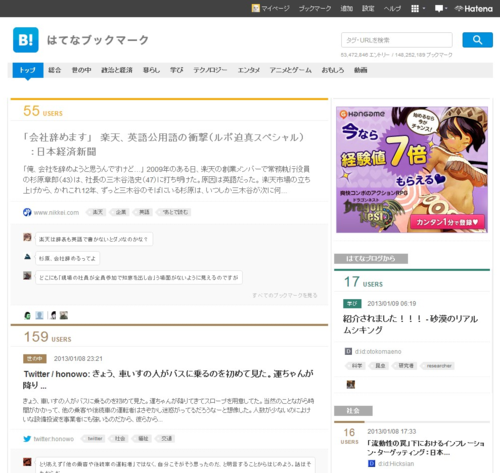
Task: Open the notifications speech bubble icon
Action: 439,9
